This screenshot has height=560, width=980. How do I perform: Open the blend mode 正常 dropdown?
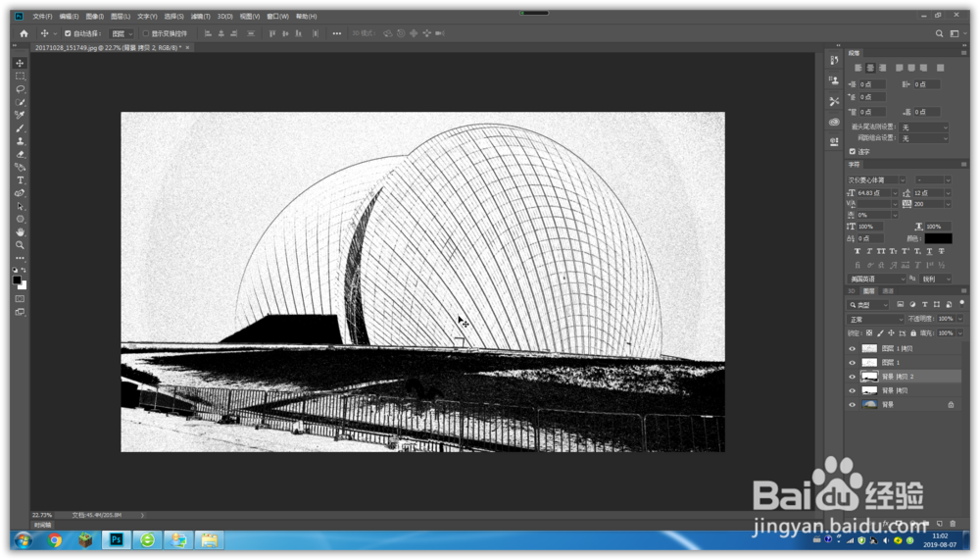[x=876, y=319]
